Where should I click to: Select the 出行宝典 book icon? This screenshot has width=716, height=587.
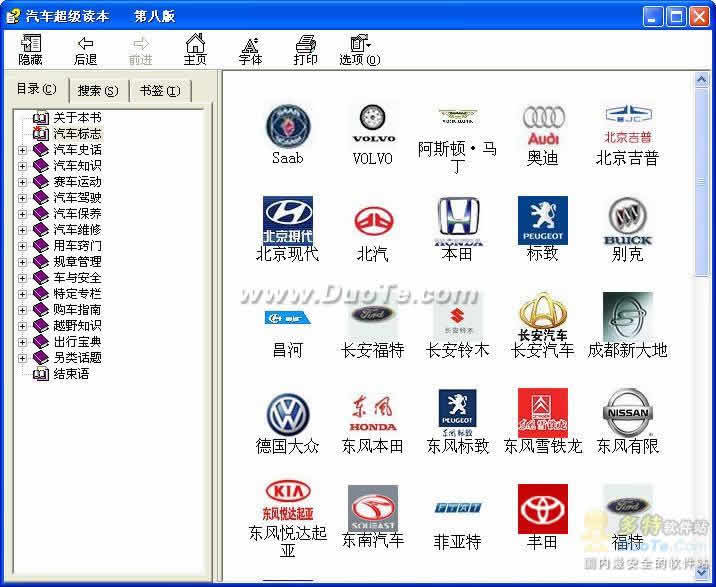[41, 342]
